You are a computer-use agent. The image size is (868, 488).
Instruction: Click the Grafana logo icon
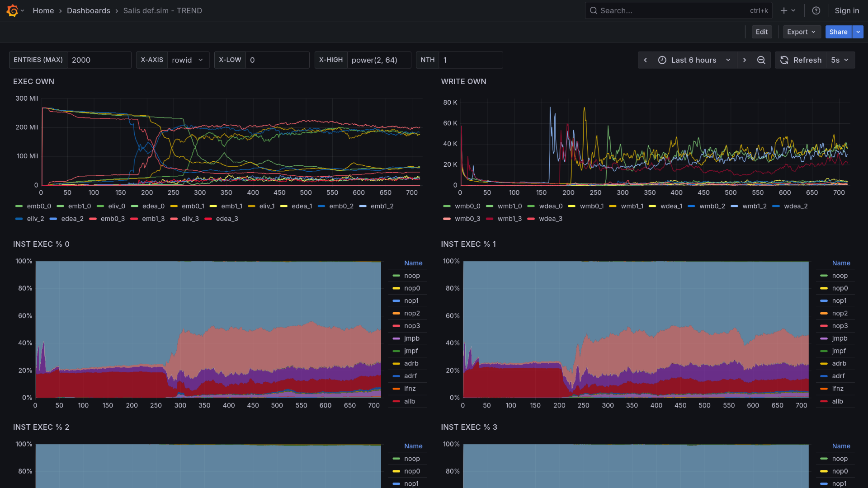pos(12,10)
